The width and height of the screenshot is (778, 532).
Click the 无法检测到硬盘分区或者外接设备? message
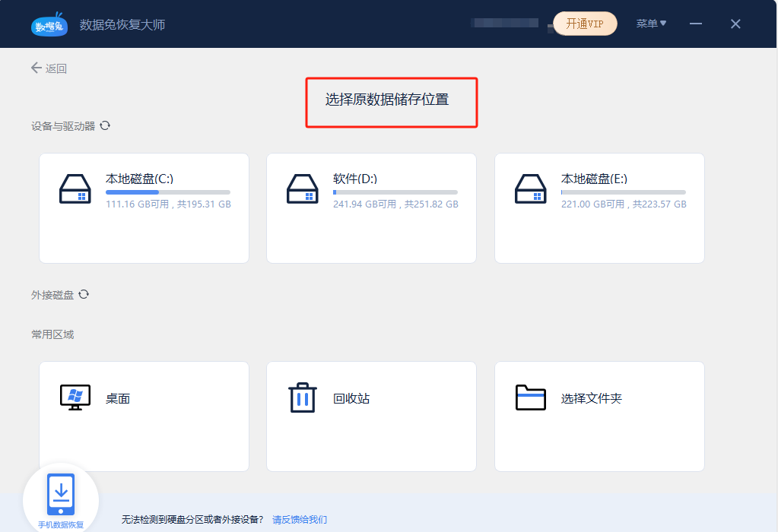pyautogui.click(x=192, y=520)
